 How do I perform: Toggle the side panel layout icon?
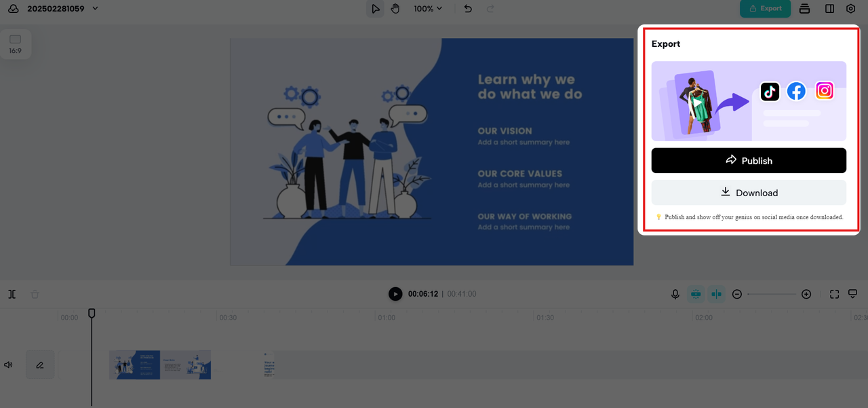click(x=829, y=9)
